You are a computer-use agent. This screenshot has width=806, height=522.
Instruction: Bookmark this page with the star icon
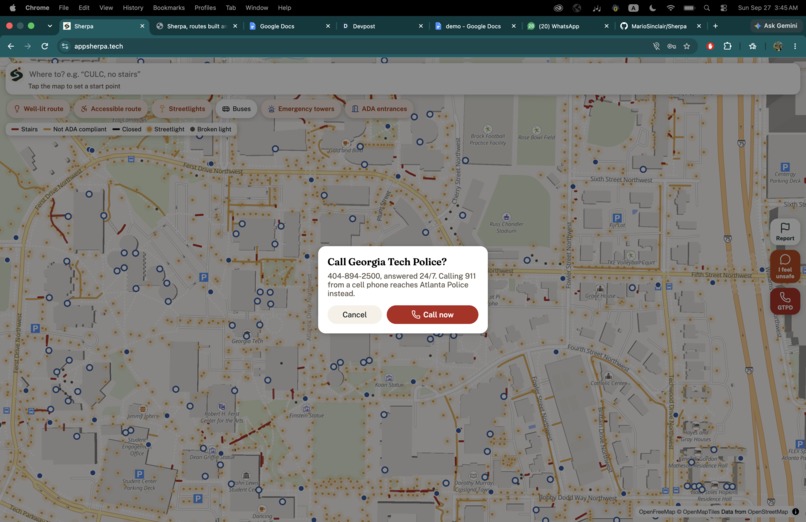click(687, 46)
